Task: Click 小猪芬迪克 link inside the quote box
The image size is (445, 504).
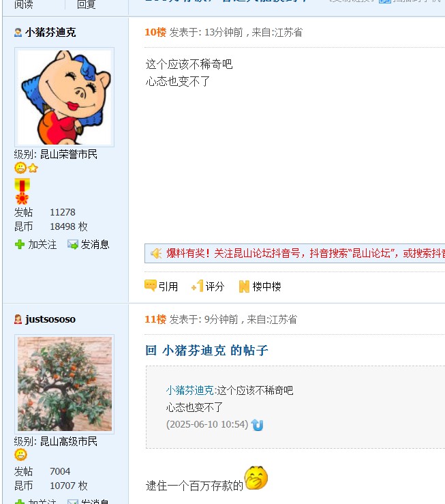Action: coord(189,390)
